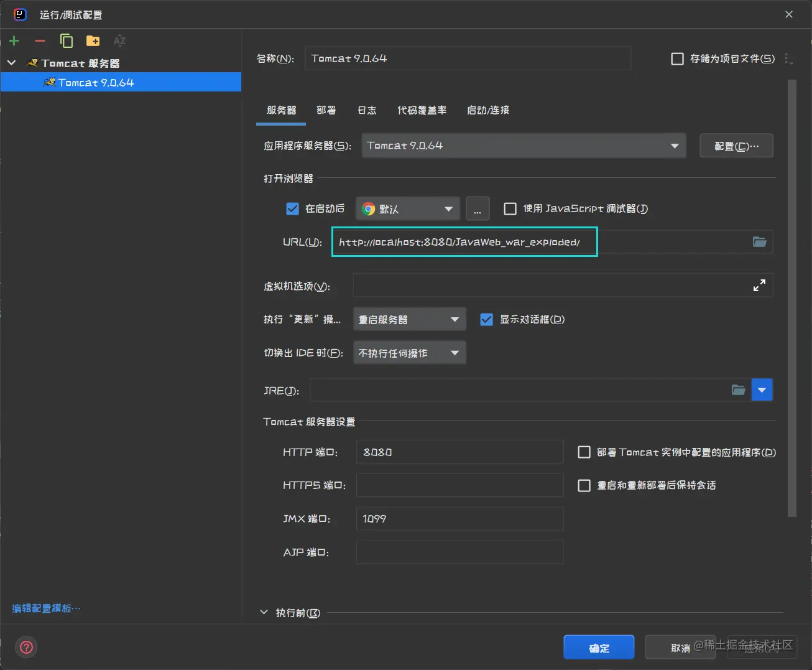Add new configuration with plus icon
Image resolution: width=812 pixels, height=670 pixels.
point(14,41)
